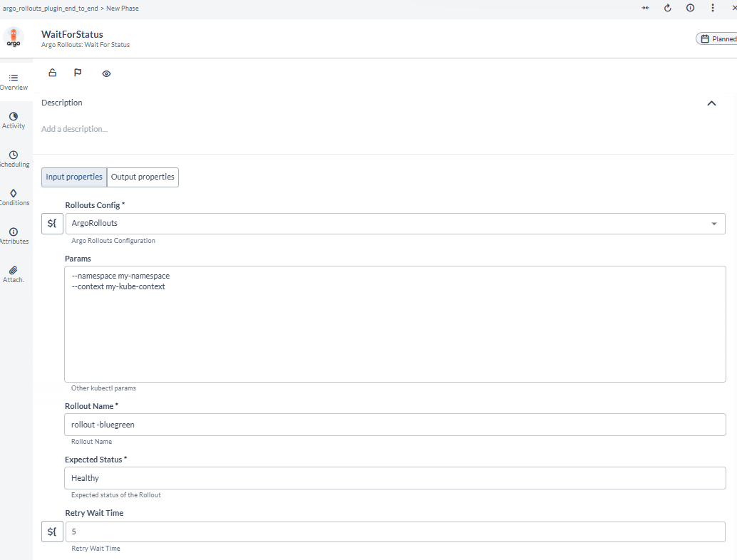This screenshot has height=560, width=737.
Task: Click the refresh icon in the header
Action: point(667,8)
